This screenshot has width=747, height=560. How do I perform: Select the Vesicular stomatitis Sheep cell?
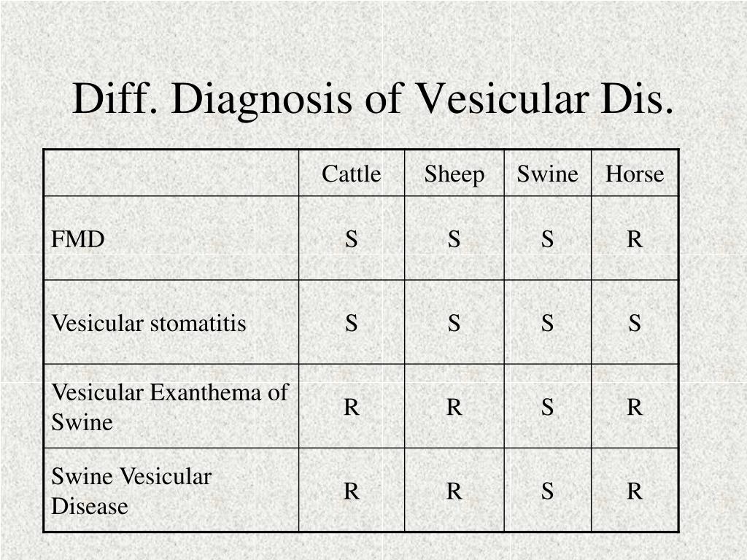pyautogui.click(x=454, y=323)
